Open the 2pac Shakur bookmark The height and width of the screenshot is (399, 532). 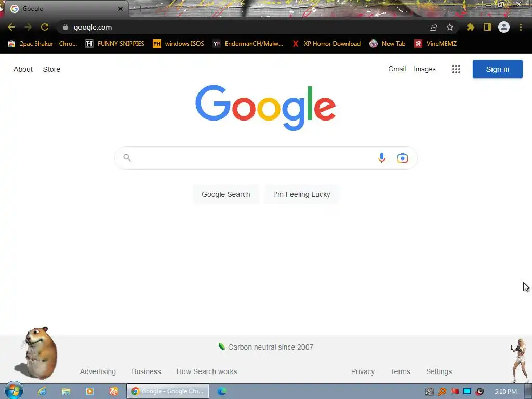pos(43,44)
